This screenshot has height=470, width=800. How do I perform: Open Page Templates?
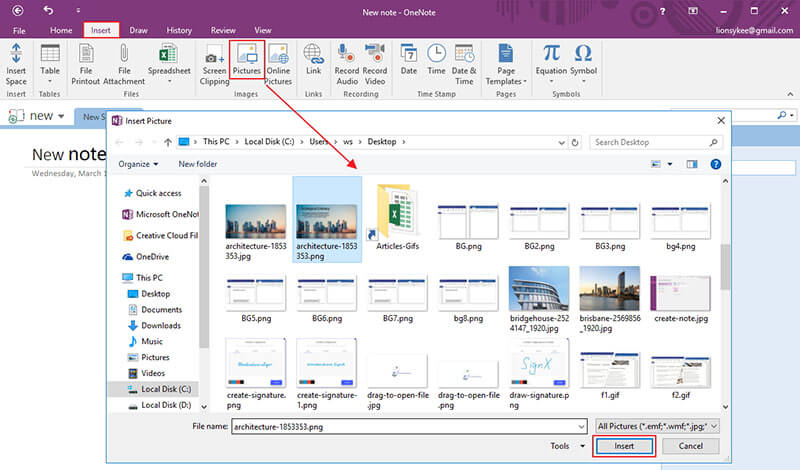(506, 64)
